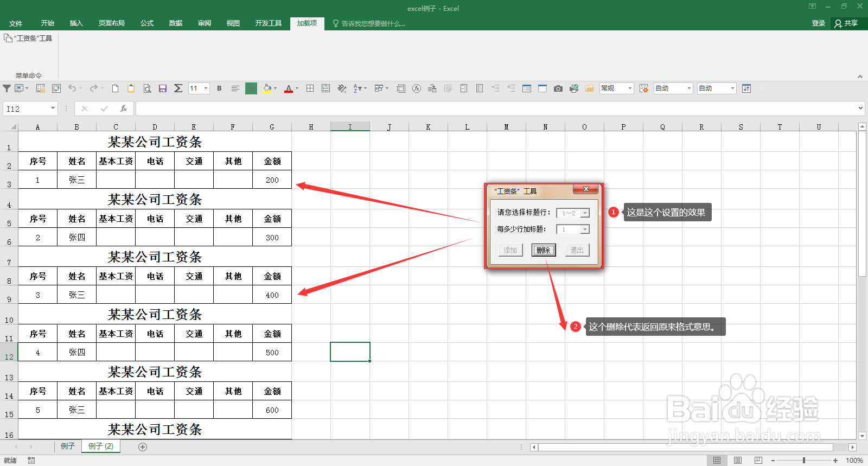Click the borders grid icon

[310, 88]
